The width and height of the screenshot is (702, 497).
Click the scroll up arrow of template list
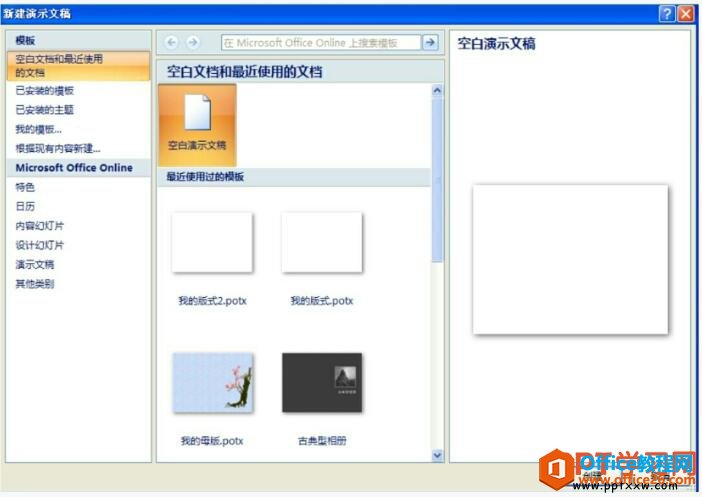click(437, 91)
